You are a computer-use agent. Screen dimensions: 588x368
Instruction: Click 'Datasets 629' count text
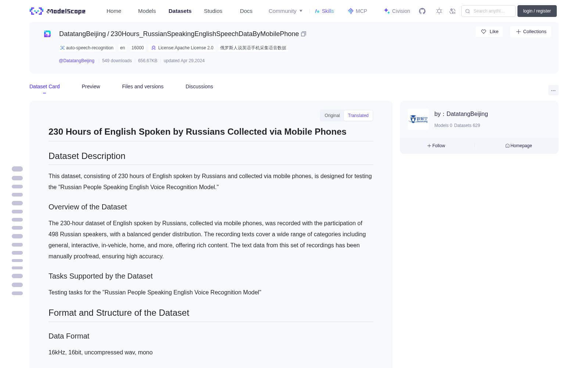(467, 125)
